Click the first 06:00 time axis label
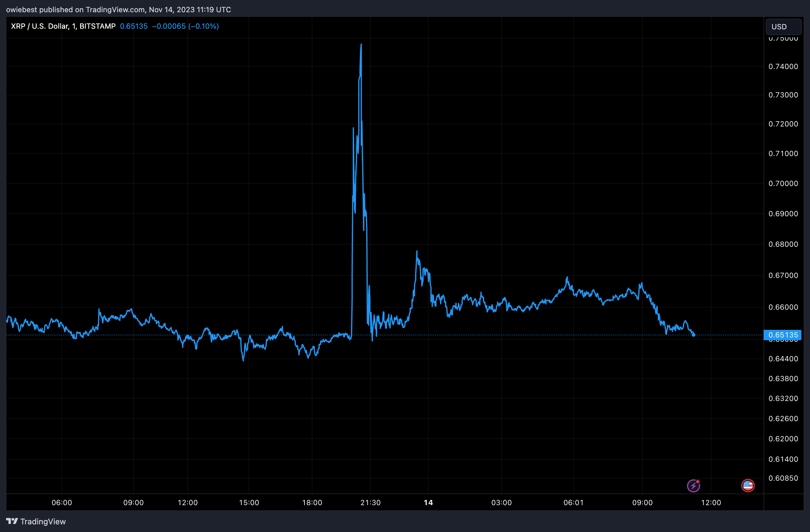The width and height of the screenshot is (810, 532). pos(62,502)
